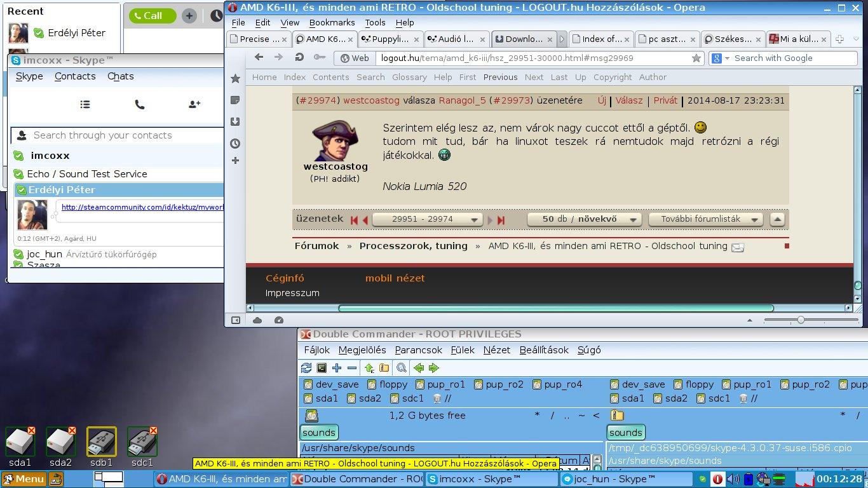Open the Menu button on taskbar
The image size is (868, 488).
tap(24, 479)
